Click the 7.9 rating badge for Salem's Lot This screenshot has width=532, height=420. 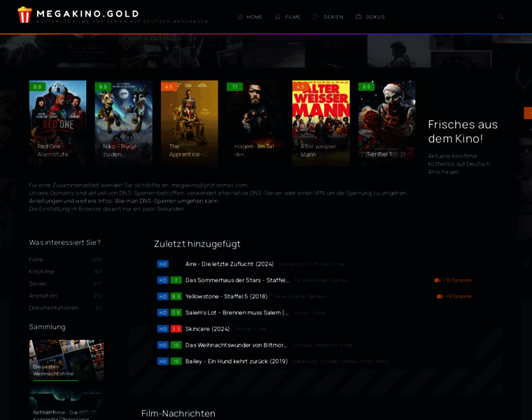pyautogui.click(x=176, y=313)
